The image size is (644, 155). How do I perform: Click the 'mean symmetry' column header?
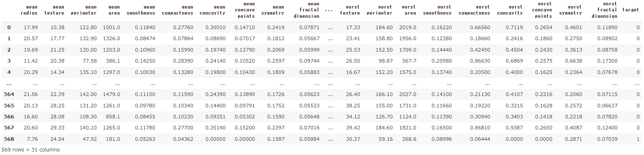(273, 10)
